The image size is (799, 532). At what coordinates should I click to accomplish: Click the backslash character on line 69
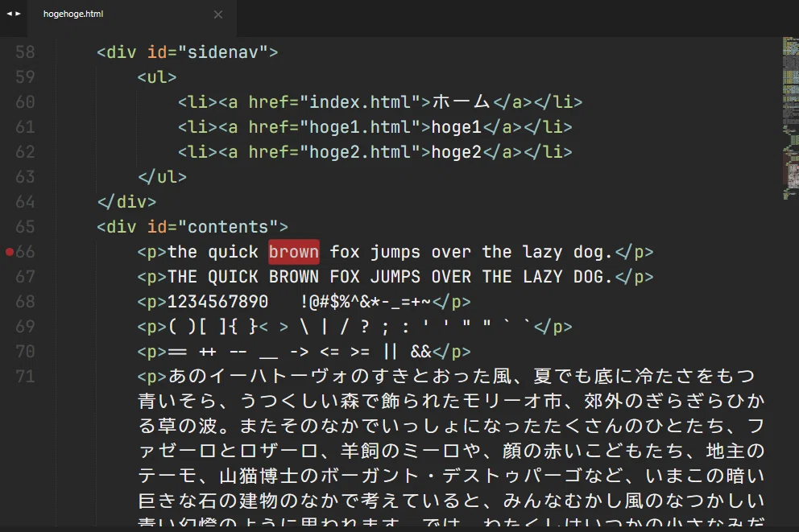pos(304,326)
